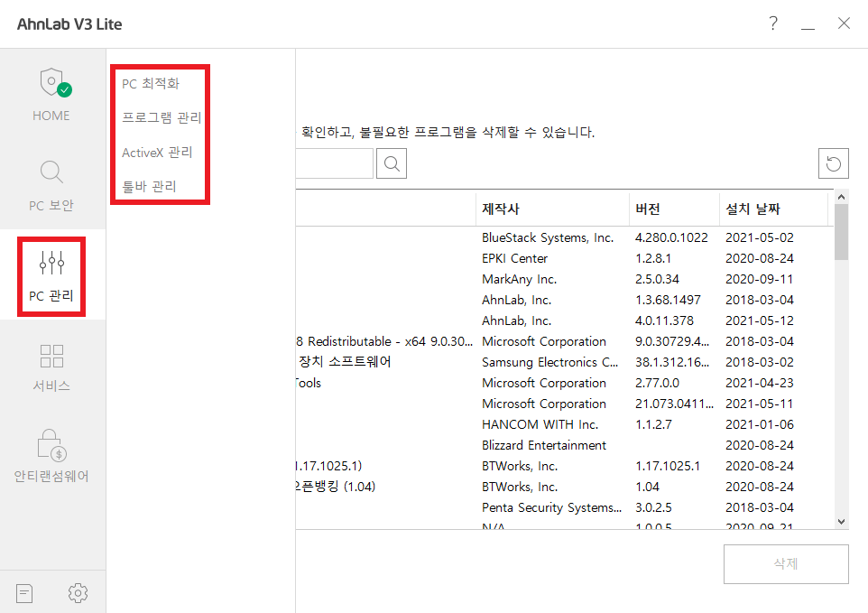Open the 안티랜섬웨어 lock icon

[x=51, y=445]
